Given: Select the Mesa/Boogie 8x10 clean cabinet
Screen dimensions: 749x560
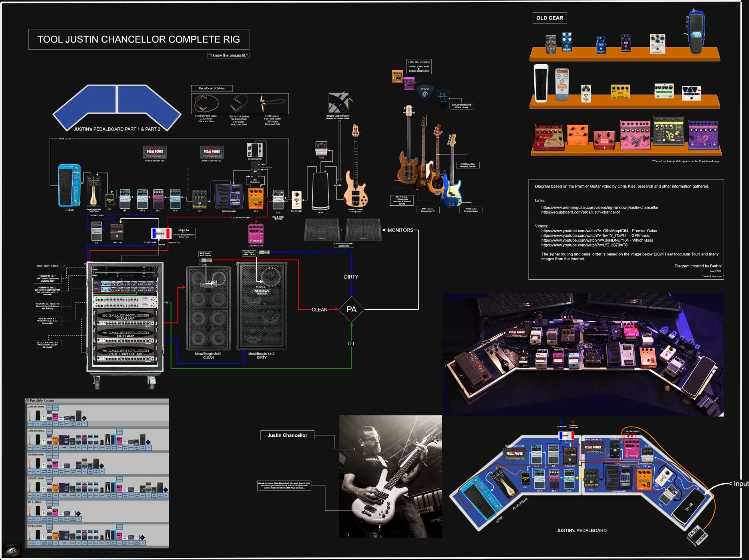Looking at the screenshot, I should tap(209, 308).
